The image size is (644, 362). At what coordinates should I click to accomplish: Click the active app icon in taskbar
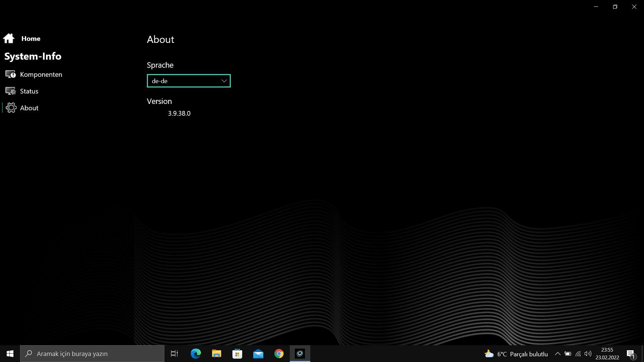pyautogui.click(x=300, y=354)
